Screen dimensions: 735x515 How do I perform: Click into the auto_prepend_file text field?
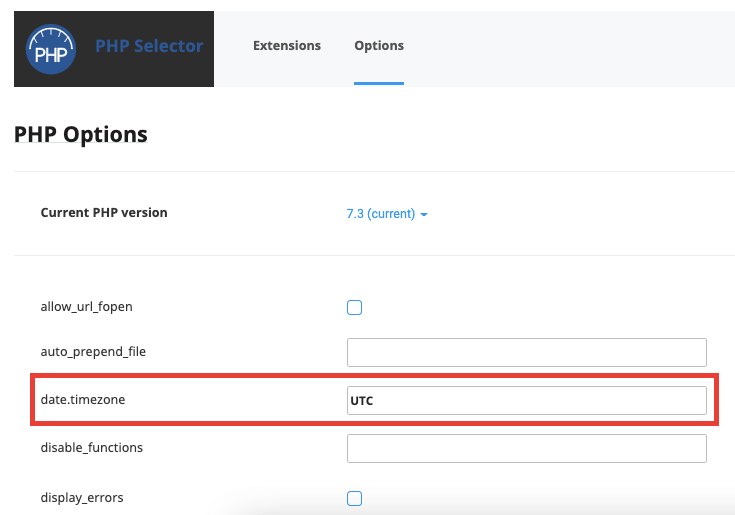point(526,352)
